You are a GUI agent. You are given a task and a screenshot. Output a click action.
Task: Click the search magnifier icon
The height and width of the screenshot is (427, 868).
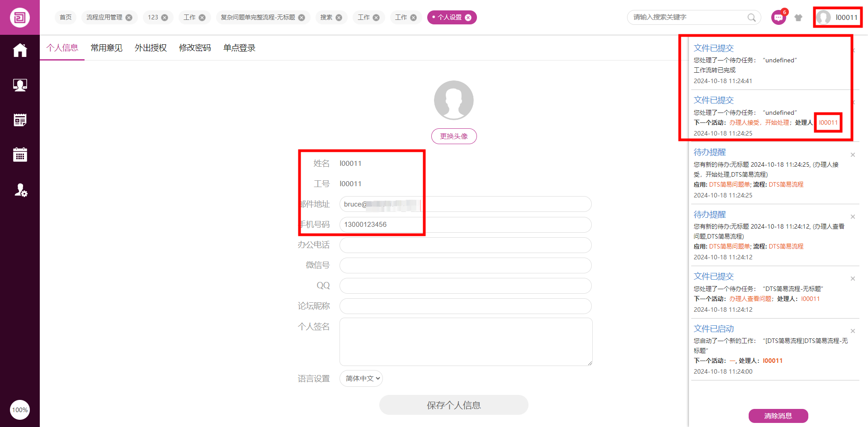click(751, 18)
